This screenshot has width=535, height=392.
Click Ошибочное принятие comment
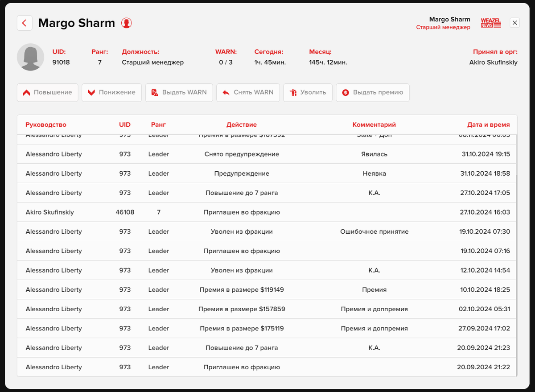click(x=374, y=231)
